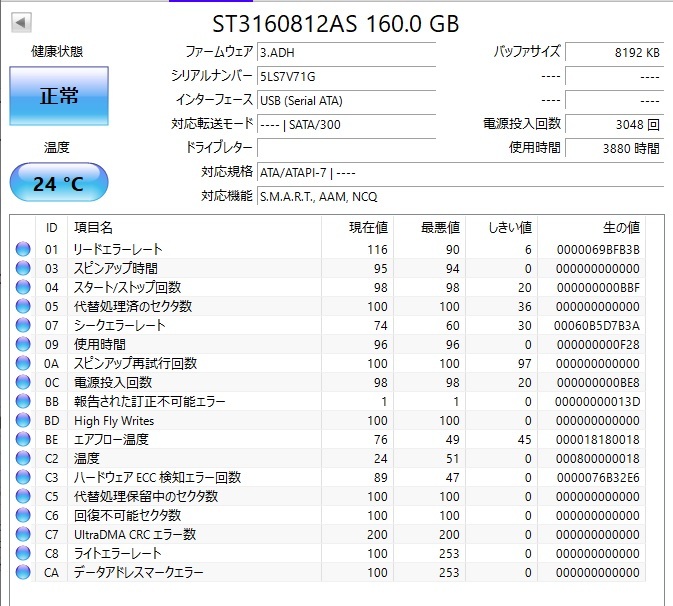Viewport: 673px width, 606px height.
Task: Click interface field USB (Serial ATA)
Action: (346, 100)
